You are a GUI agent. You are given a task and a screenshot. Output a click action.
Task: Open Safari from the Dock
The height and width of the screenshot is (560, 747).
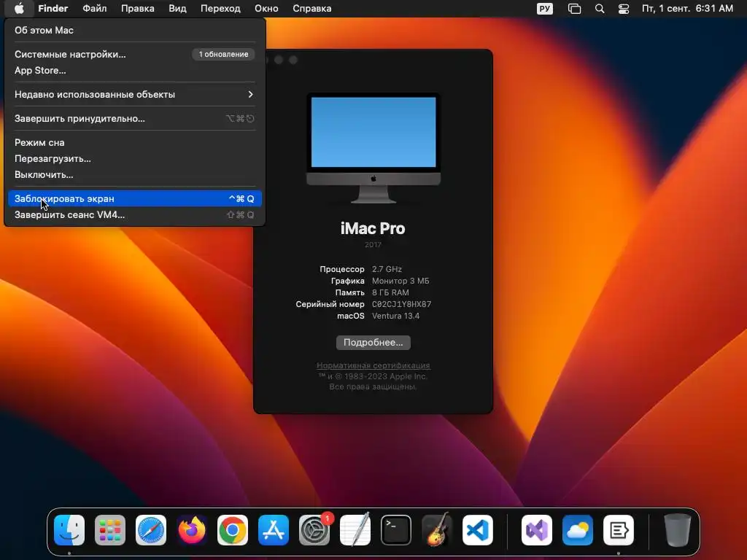point(151,529)
